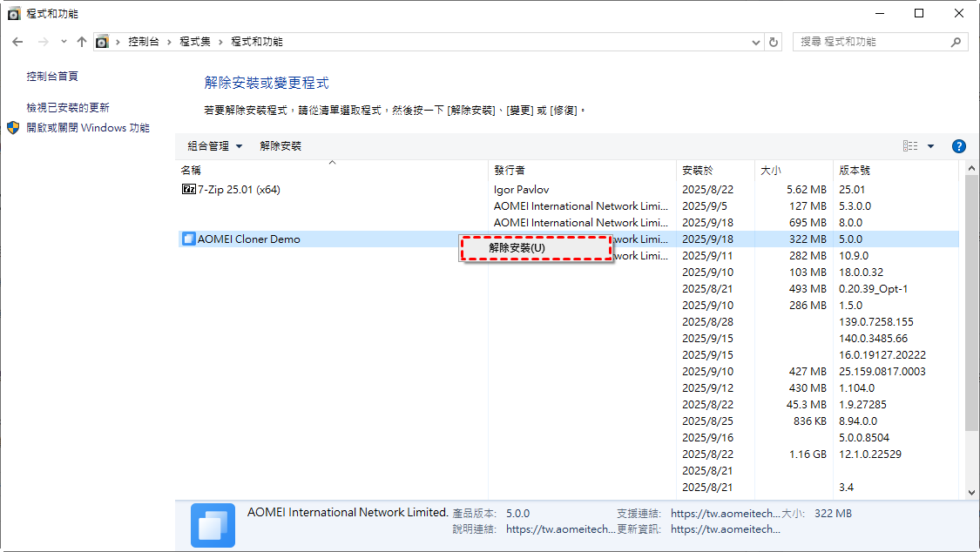Click the vertical scrollbar down arrow
Screen dimensions: 980x552
[972, 493]
